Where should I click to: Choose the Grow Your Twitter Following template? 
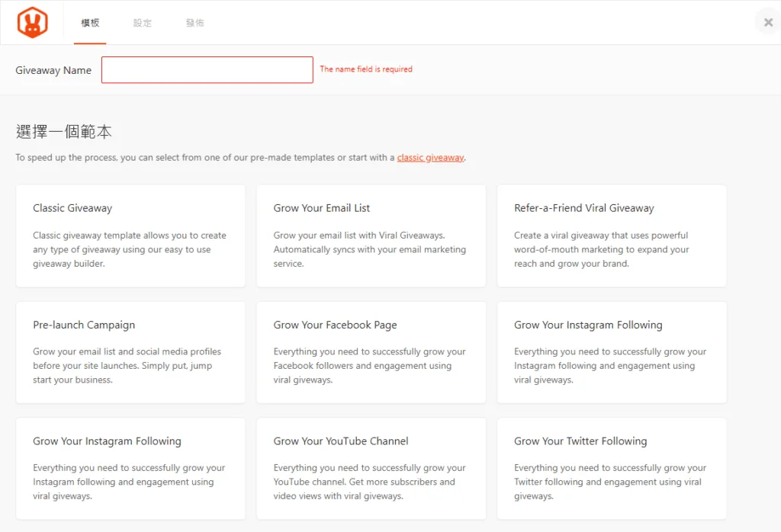tap(611, 468)
